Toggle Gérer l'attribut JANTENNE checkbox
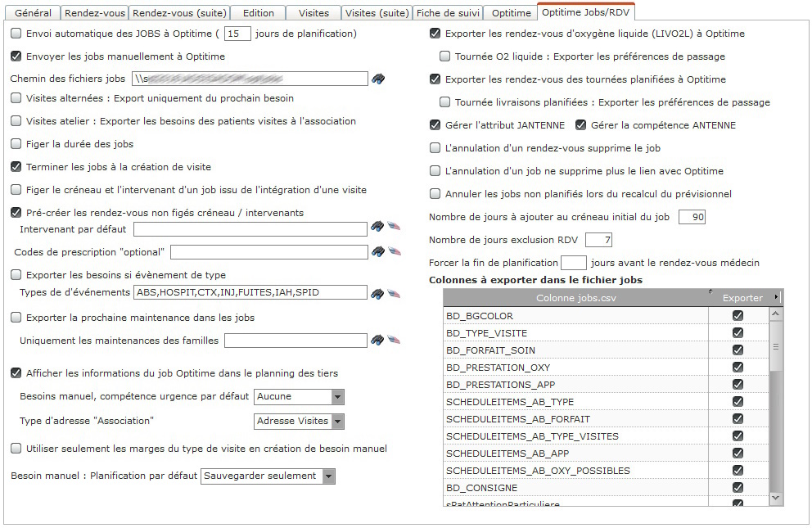 coord(435,124)
